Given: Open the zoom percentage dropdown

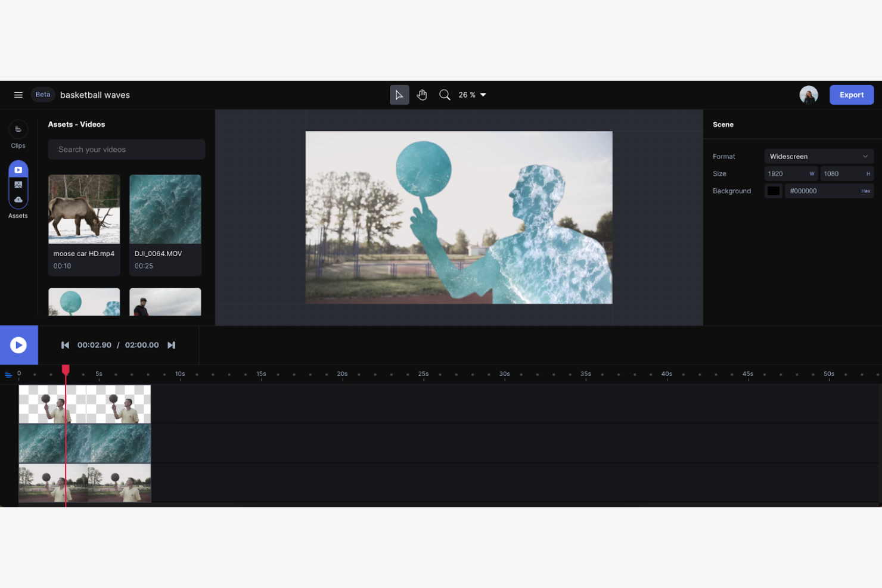Looking at the screenshot, I should (x=471, y=94).
